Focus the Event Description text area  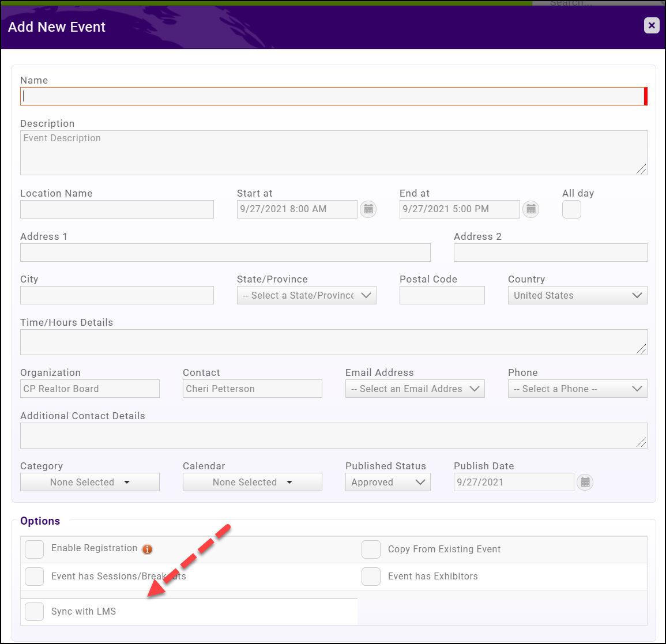click(332, 153)
